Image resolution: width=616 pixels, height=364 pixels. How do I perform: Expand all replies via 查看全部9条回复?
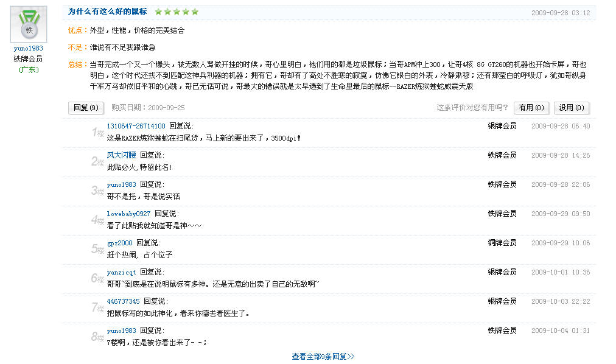[323, 357]
